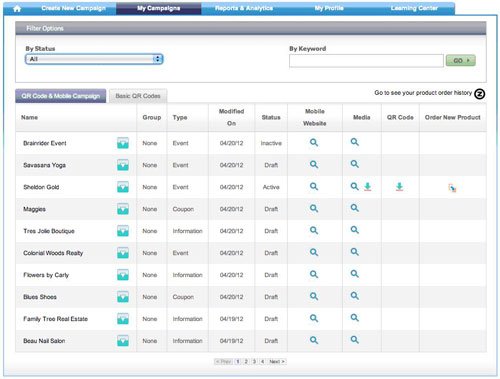This screenshot has height=379, width=500.
Task: Download the Sheldon Gold QR code
Action: coord(399,187)
